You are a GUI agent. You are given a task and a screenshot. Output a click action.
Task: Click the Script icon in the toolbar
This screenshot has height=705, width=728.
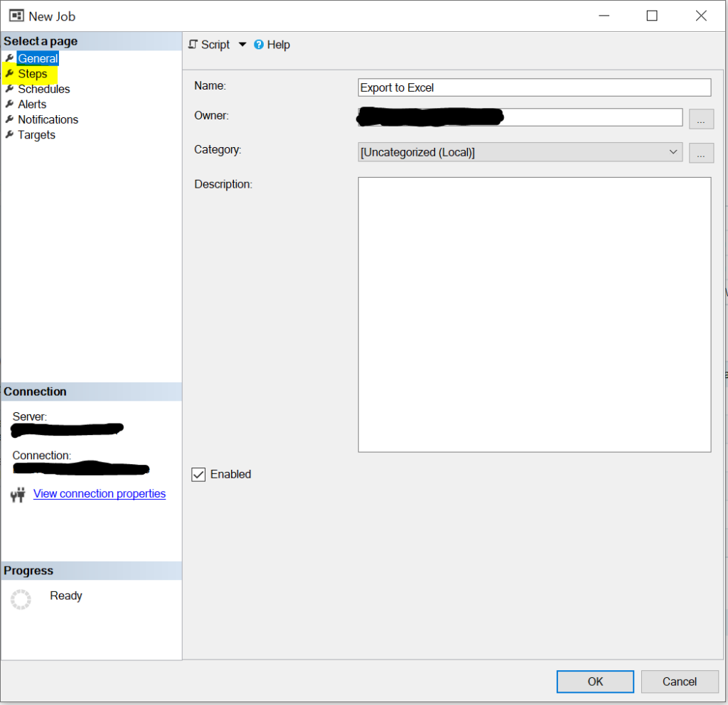[193, 44]
